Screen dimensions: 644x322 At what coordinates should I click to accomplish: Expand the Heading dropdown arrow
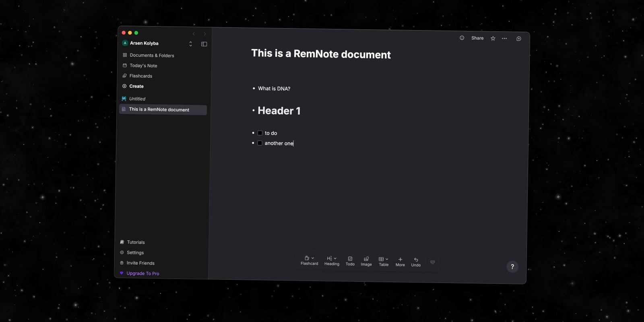(335, 258)
